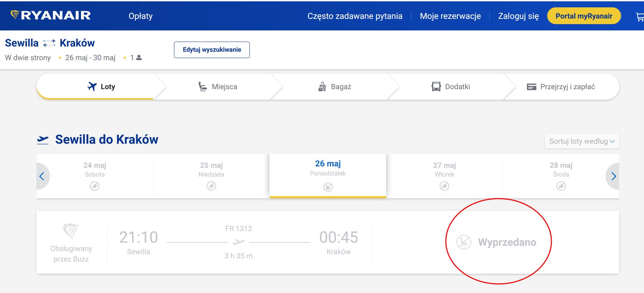Viewport: 644px width, 293px height.
Task: Click flight duration 3 h 35 m
Action: [x=239, y=256]
